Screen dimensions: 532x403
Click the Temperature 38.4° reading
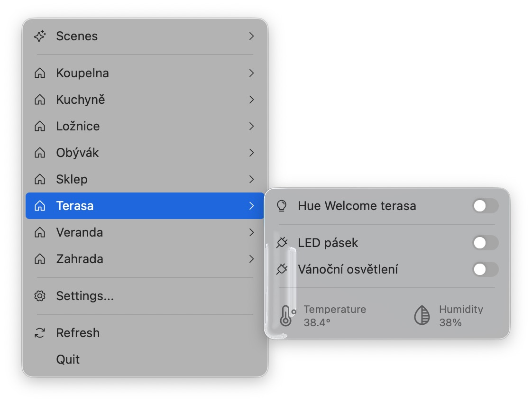335,316
